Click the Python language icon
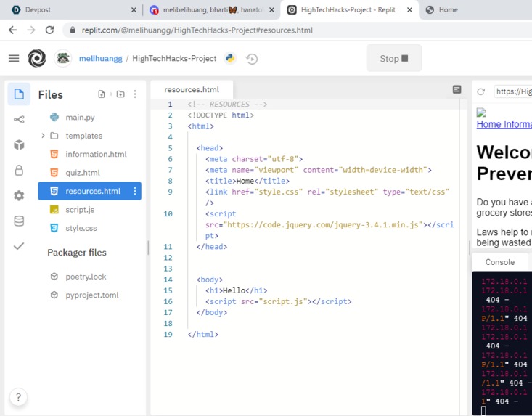Viewport: 532px width, 416px height. pyautogui.click(x=230, y=58)
